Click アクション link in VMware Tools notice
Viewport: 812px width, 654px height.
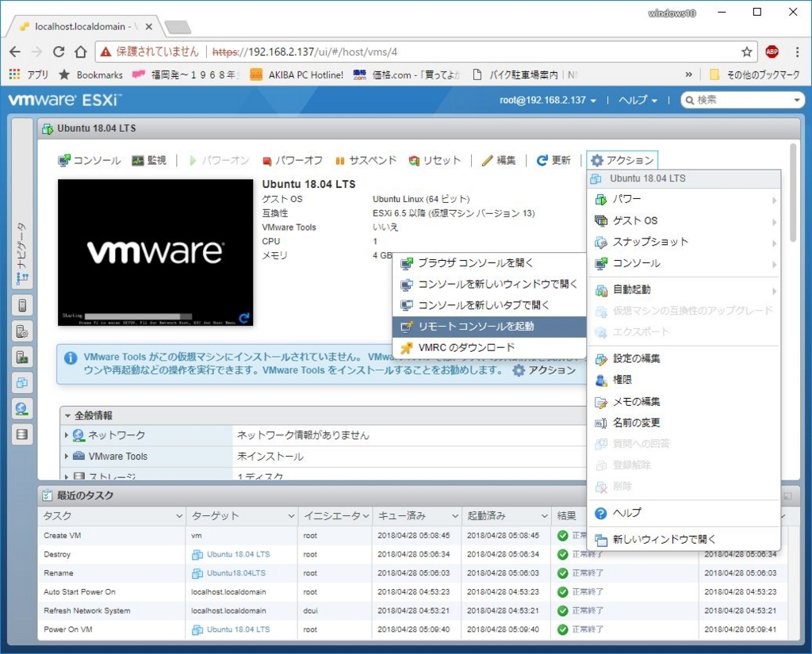(544, 370)
